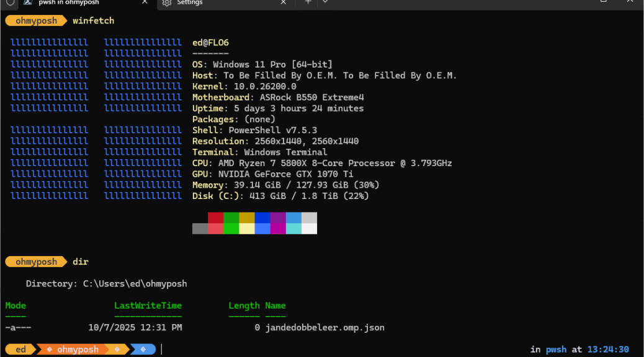Close the 'pwsh in ohmyposh' tab

pyautogui.click(x=145, y=2)
